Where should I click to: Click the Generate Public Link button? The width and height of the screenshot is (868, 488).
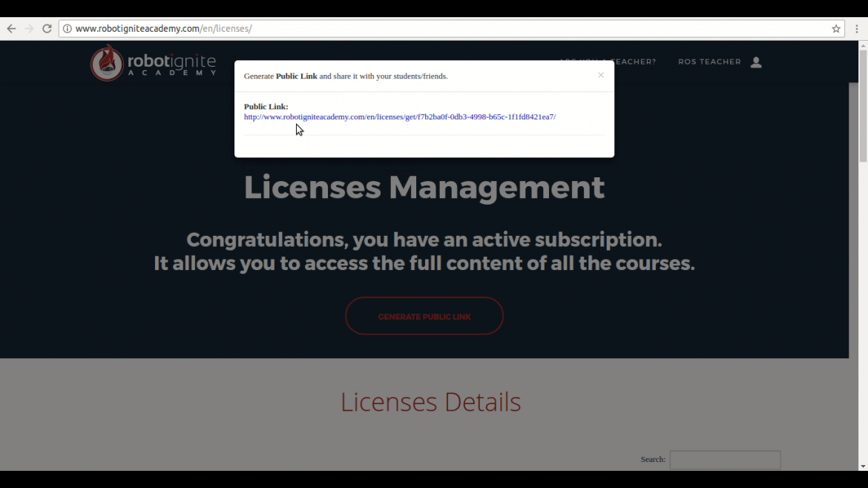[424, 316]
